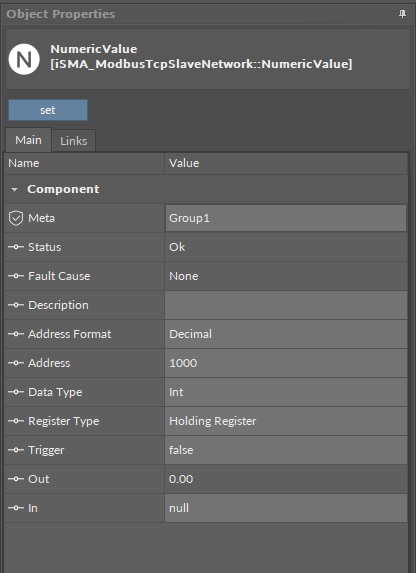Click the shield icon beside Meta
Screen dimensions: 416x573
pyautogui.click(x=16, y=218)
